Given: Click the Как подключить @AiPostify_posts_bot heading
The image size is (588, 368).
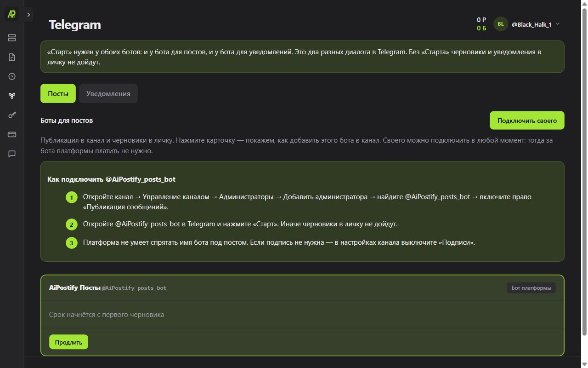Looking at the screenshot, I should click(x=111, y=179).
